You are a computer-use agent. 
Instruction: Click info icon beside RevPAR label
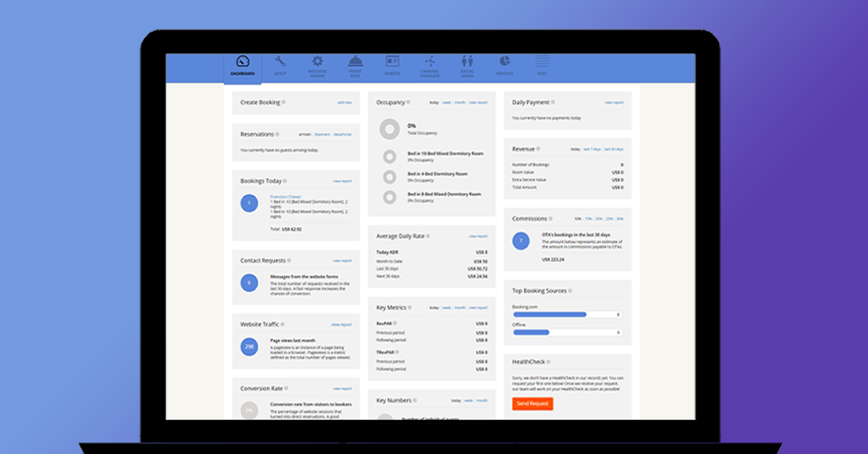click(x=394, y=324)
